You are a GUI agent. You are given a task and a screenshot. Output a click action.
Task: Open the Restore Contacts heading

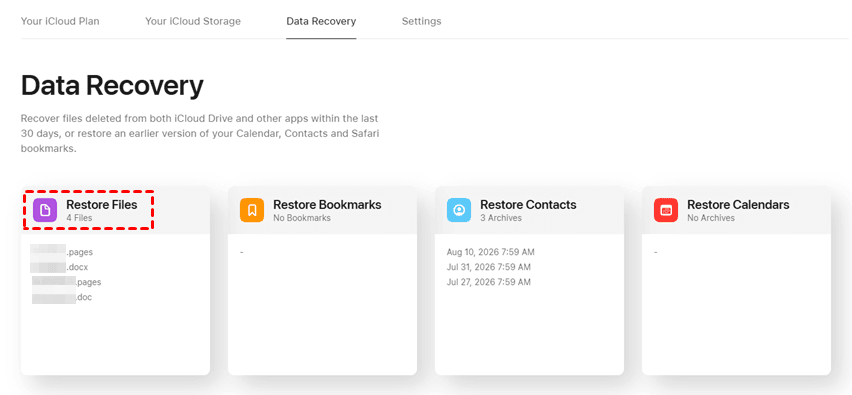528,205
